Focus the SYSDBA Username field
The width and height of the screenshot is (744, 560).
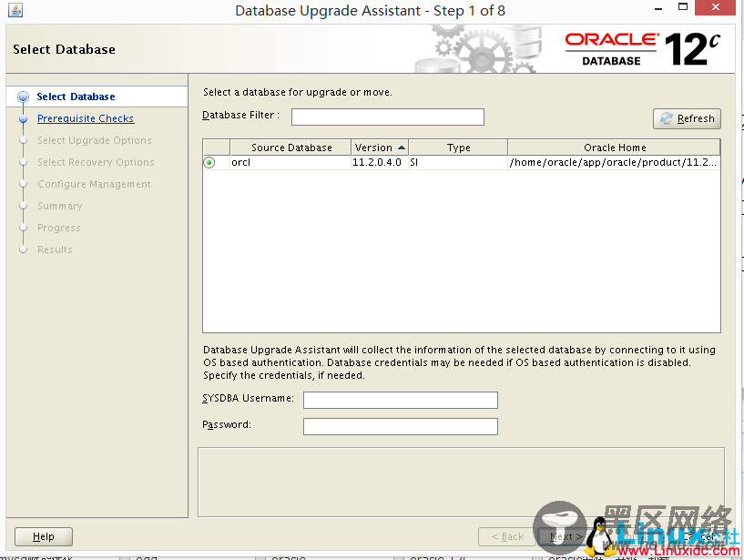pyautogui.click(x=401, y=400)
